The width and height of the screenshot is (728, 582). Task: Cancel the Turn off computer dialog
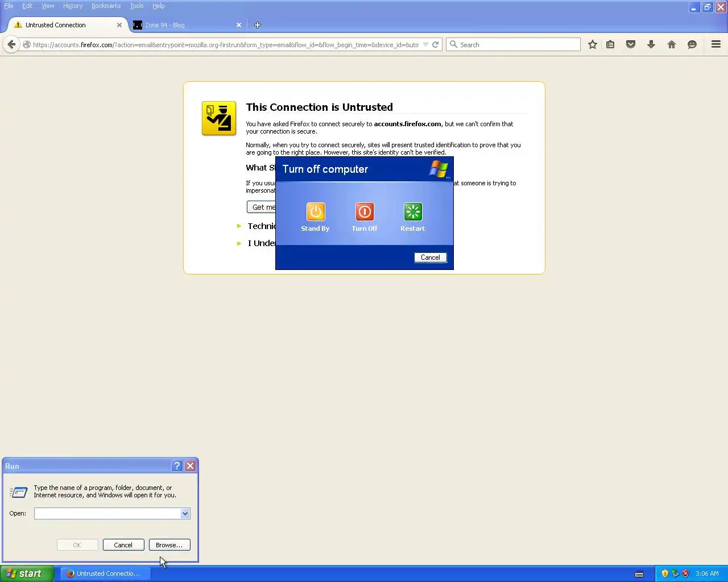(431, 257)
